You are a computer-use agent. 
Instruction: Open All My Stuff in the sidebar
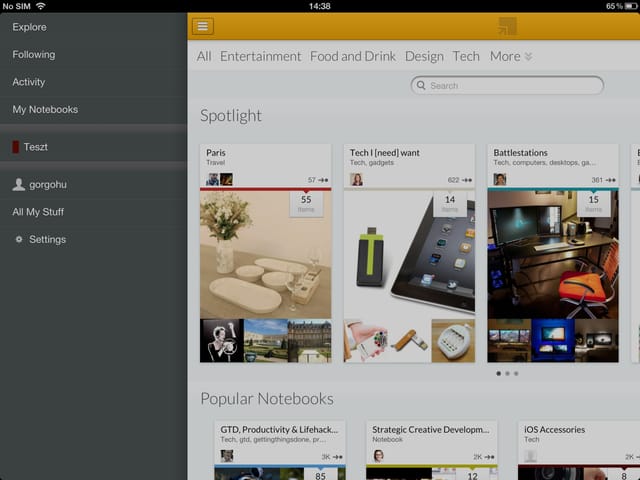[93, 212]
